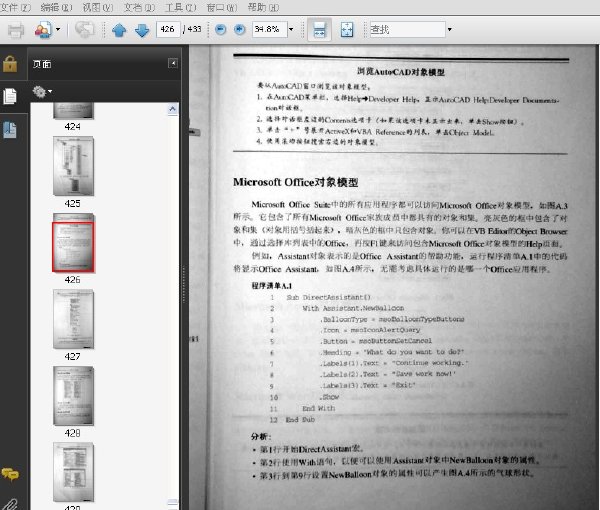Select the partially visible page 424 thumbnail
This screenshot has height=510, width=600.
[73, 111]
